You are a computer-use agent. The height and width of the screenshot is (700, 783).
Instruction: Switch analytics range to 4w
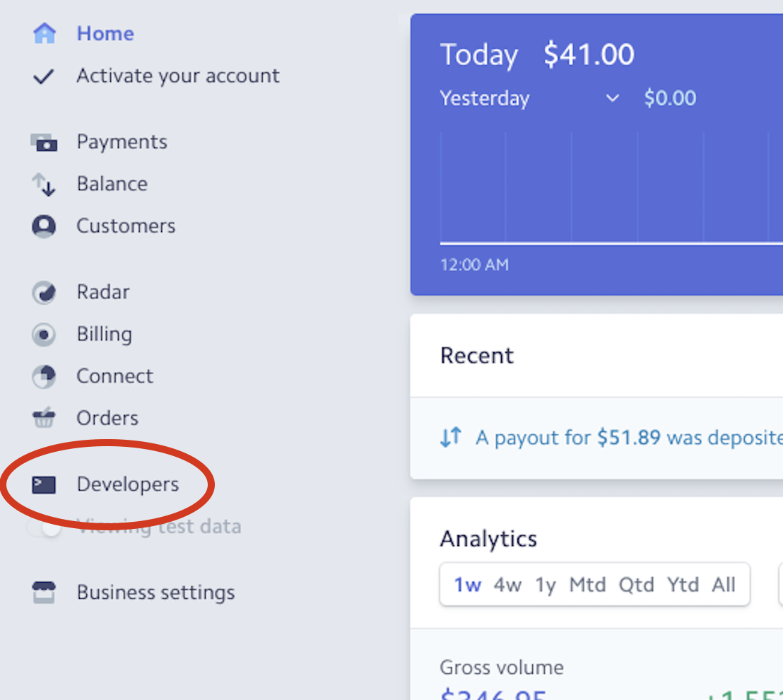click(x=507, y=585)
